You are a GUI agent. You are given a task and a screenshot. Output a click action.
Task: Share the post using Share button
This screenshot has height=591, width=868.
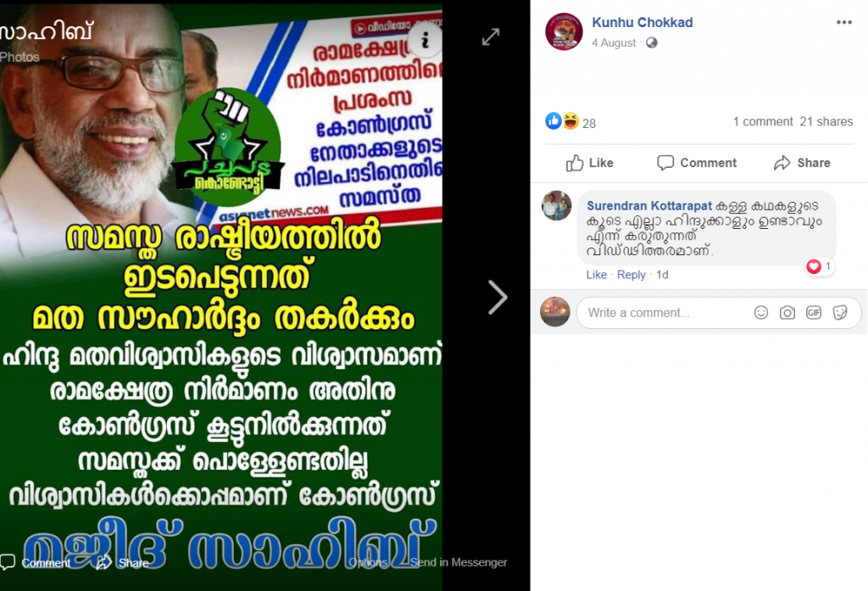(802, 163)
